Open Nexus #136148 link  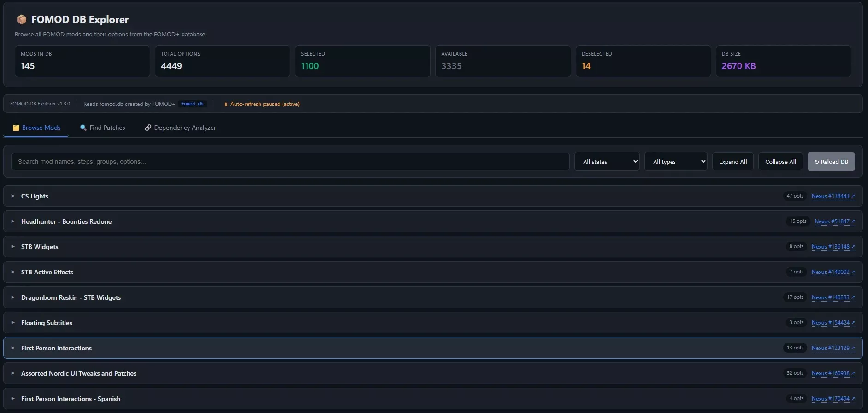(833, 247)
